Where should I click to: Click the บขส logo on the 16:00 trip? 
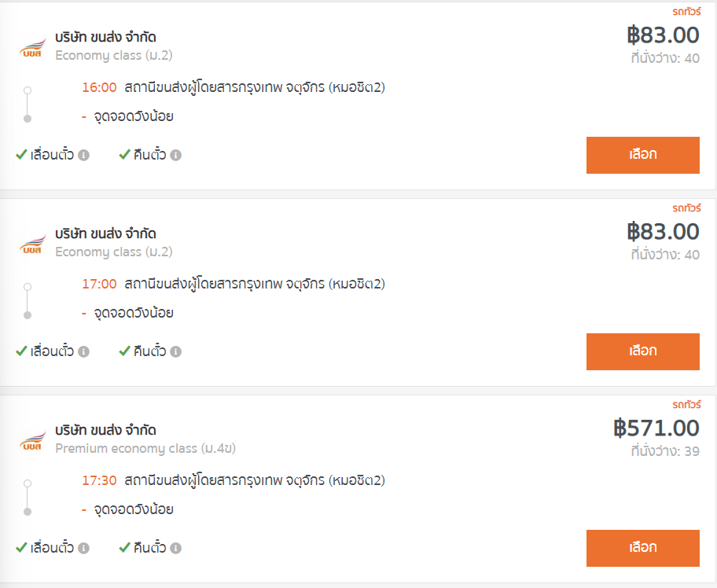pos(32,47)
